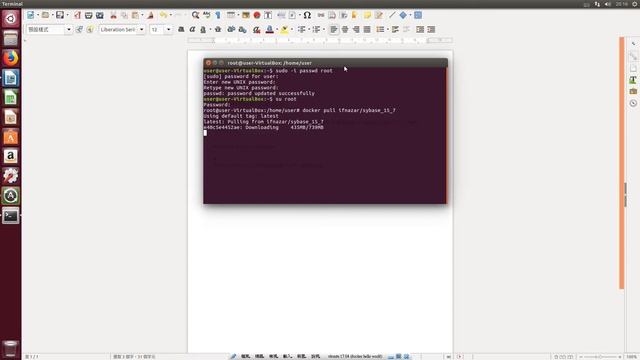Set Center Horizontally paragraph alignment

tap(345, 29)
